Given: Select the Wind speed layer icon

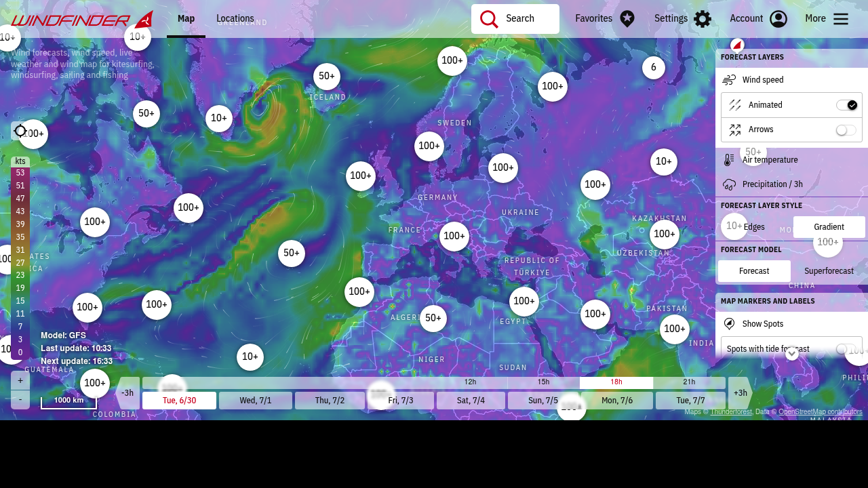Looking at the screenshot, I should point(729,80).
